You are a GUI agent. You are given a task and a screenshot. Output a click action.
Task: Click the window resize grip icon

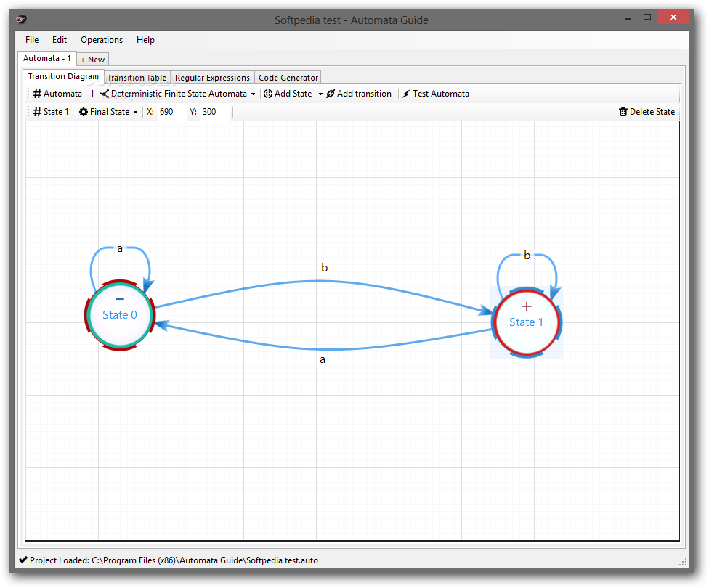[683, 562]
